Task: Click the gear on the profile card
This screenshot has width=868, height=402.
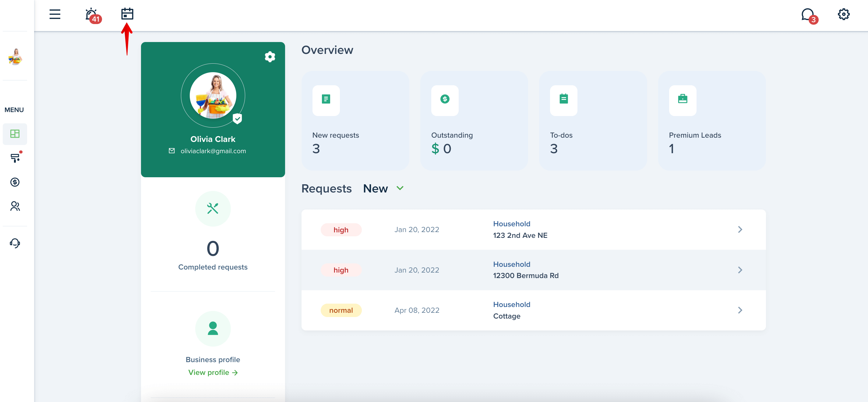Action: point(270,57)
